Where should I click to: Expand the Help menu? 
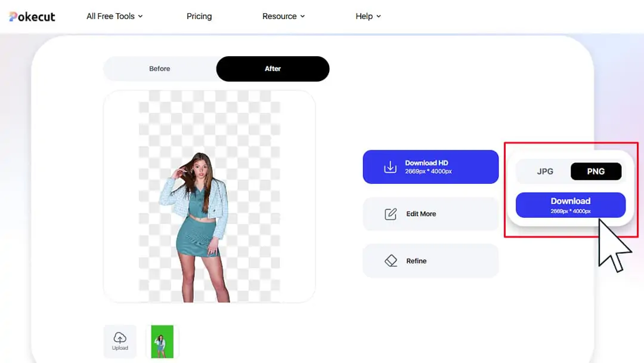(368, 17)
